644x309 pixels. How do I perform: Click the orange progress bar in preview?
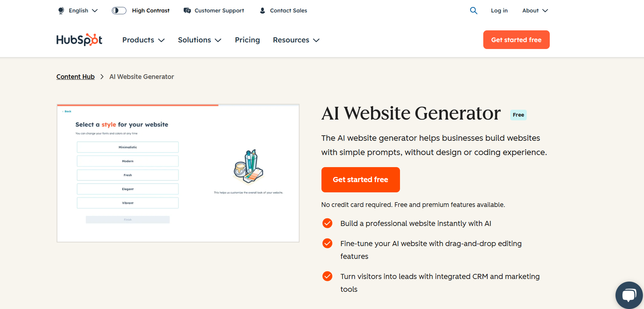point(138,105)
